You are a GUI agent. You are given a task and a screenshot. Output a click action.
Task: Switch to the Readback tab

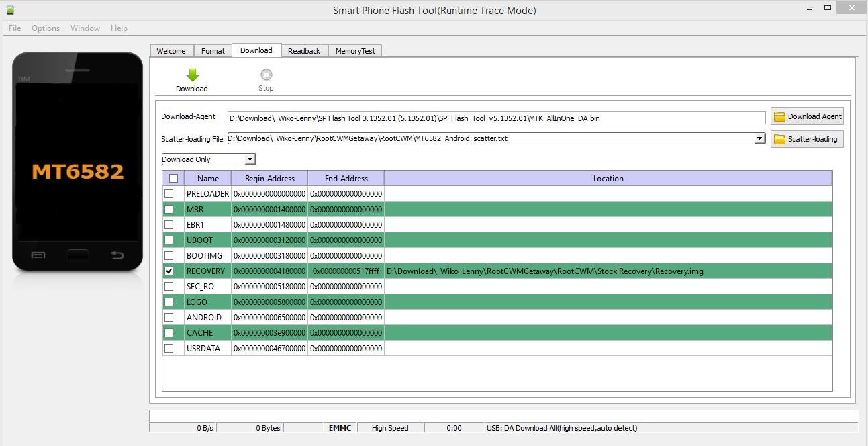(304, 51)
